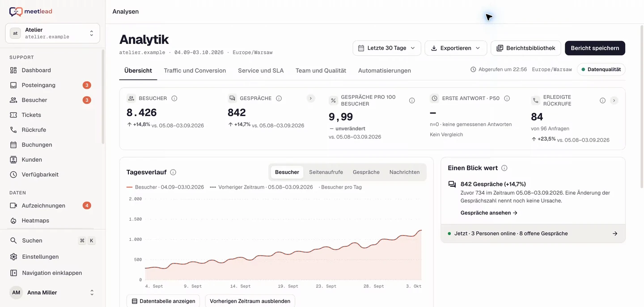Switch to the Übersicht tab
Viewport: 644px width, 307px height.
138,71
